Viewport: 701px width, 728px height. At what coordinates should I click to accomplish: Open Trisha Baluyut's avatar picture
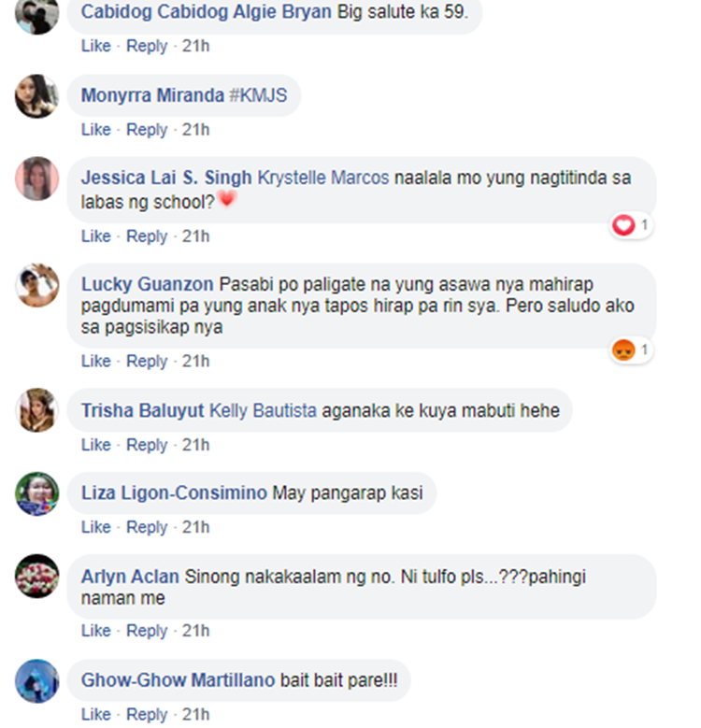(x=37, y=410)
